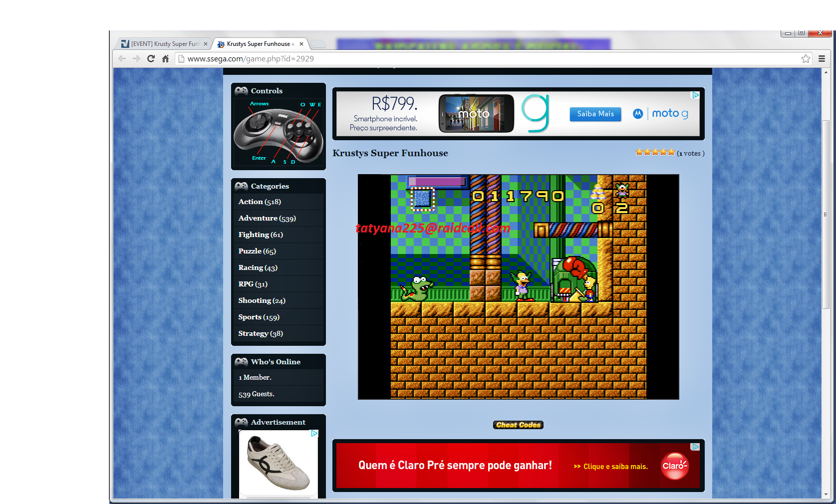
Task: Click the '1 Member.' text
Action: pos(255,378)
